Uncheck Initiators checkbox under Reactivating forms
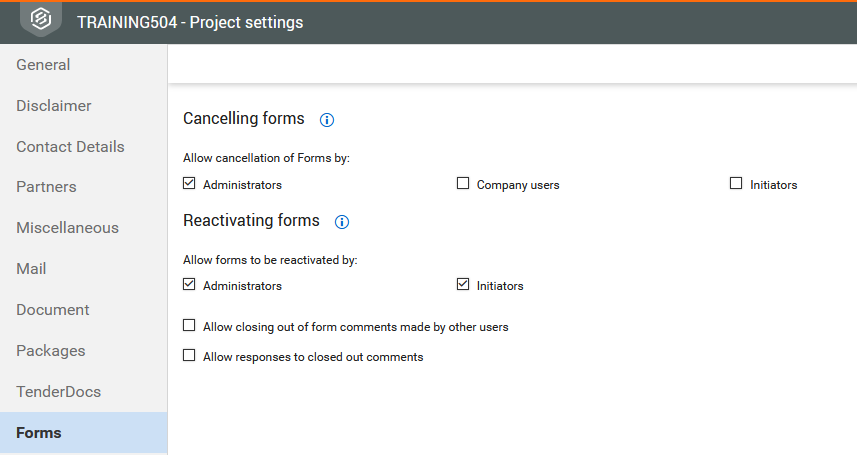Screen dimensions: 857x455 tap(463, 284)
